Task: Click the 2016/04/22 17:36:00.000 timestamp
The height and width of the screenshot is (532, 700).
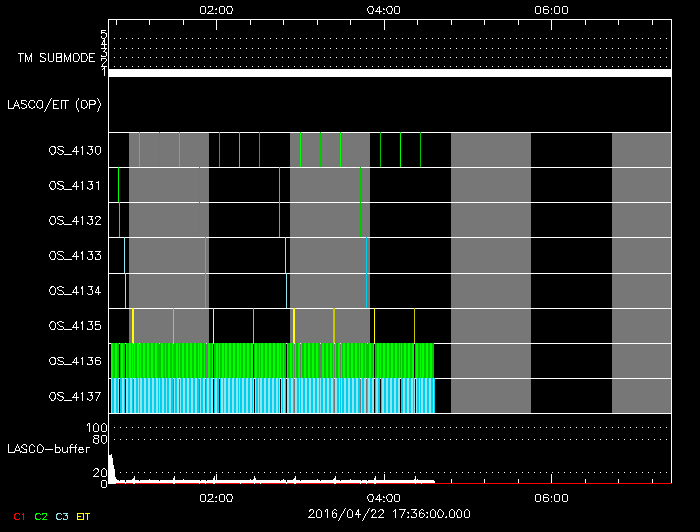Action: 389,513
